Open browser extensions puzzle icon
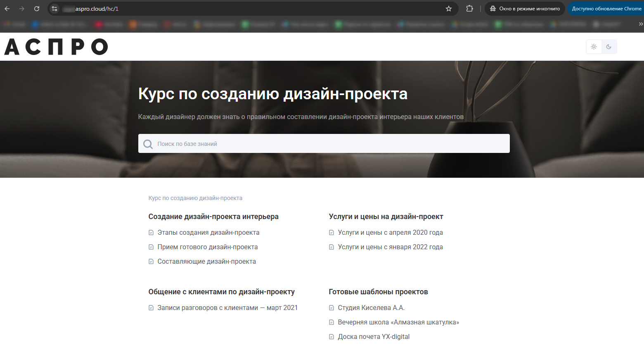Screen dimensions: 644x360 click(x=469, y=9)
